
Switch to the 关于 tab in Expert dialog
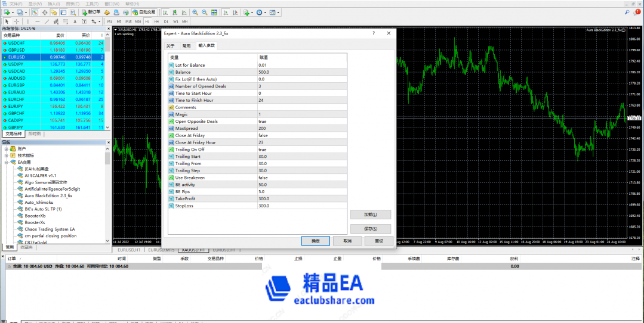pyautogui.click(x=170, y=46)
